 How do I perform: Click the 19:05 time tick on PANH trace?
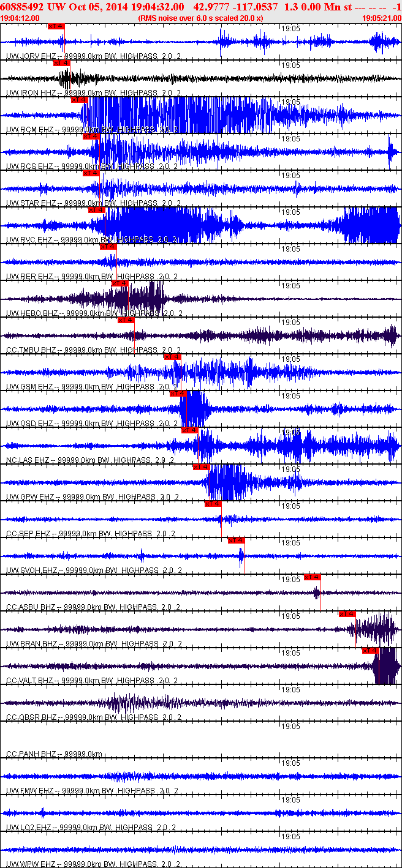tap(290, 727)
